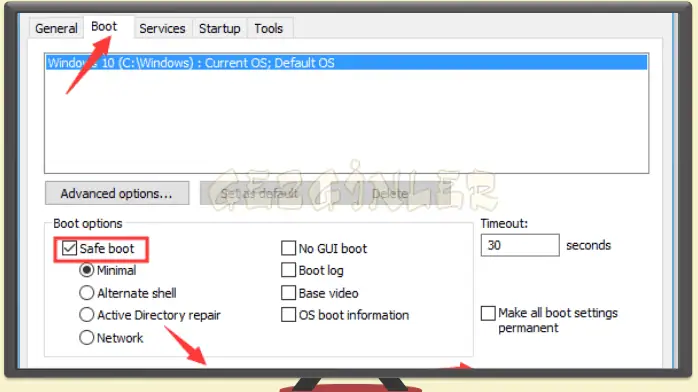Select the Minimal radio option

click(x=86, y=270)
